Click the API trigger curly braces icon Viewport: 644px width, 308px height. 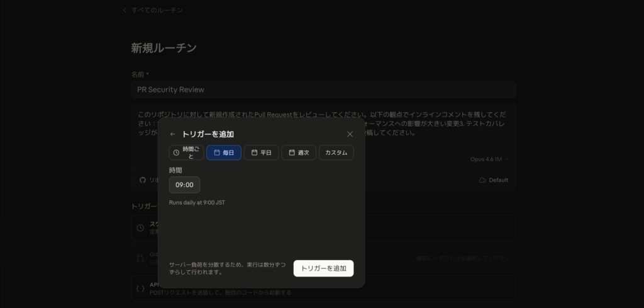[x=140, y=288]
